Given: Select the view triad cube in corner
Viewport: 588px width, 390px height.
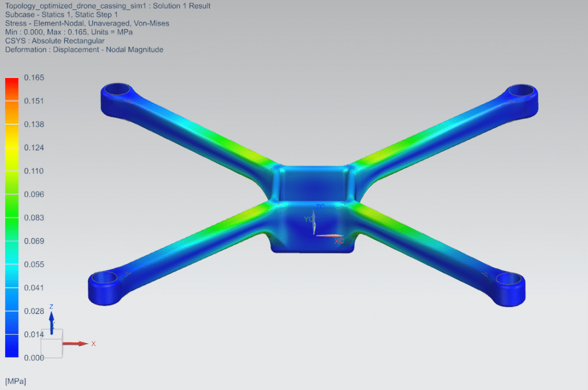Looking at the screenshot, I should (52, 344).
